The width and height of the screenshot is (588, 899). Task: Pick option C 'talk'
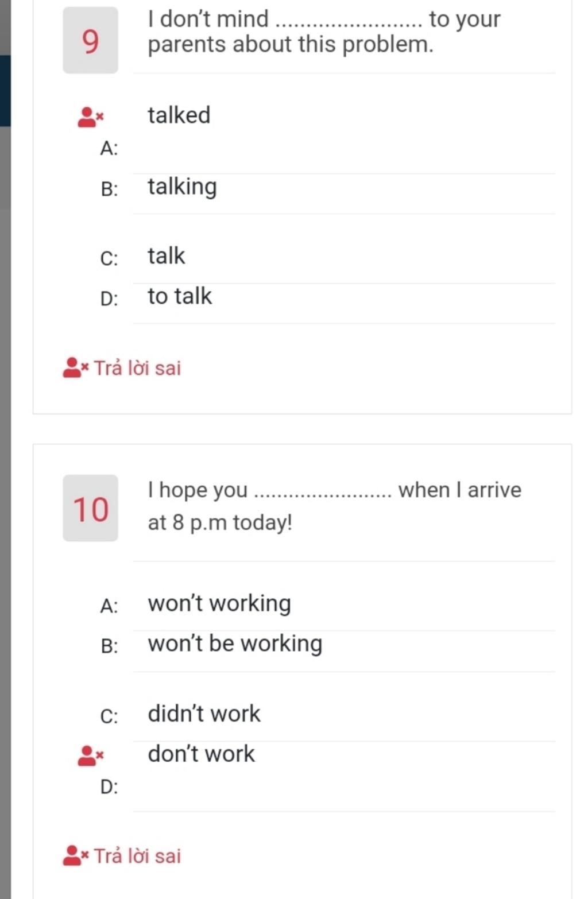(x=167, y=255)
